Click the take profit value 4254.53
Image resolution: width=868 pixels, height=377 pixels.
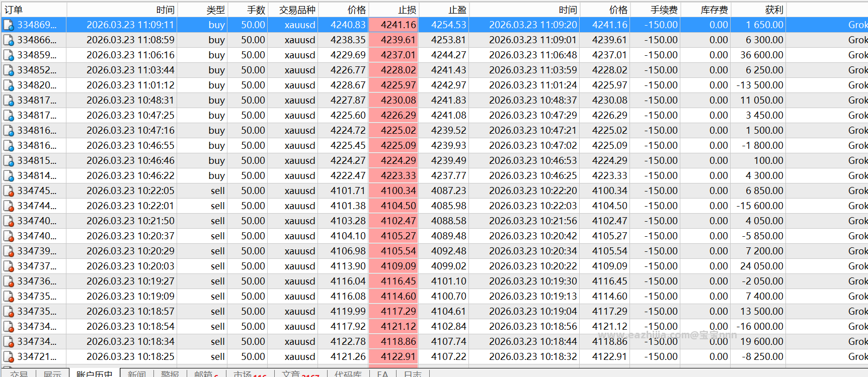click(x=448, y=25)
